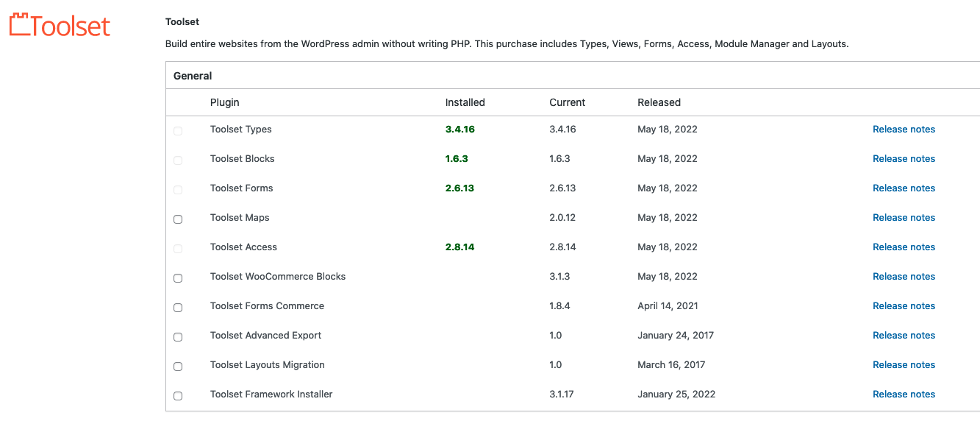Tick the Toolset Forms Commerce checkbox
The width and height of the screenshot is (980, 421).
(x=178, y=308)
